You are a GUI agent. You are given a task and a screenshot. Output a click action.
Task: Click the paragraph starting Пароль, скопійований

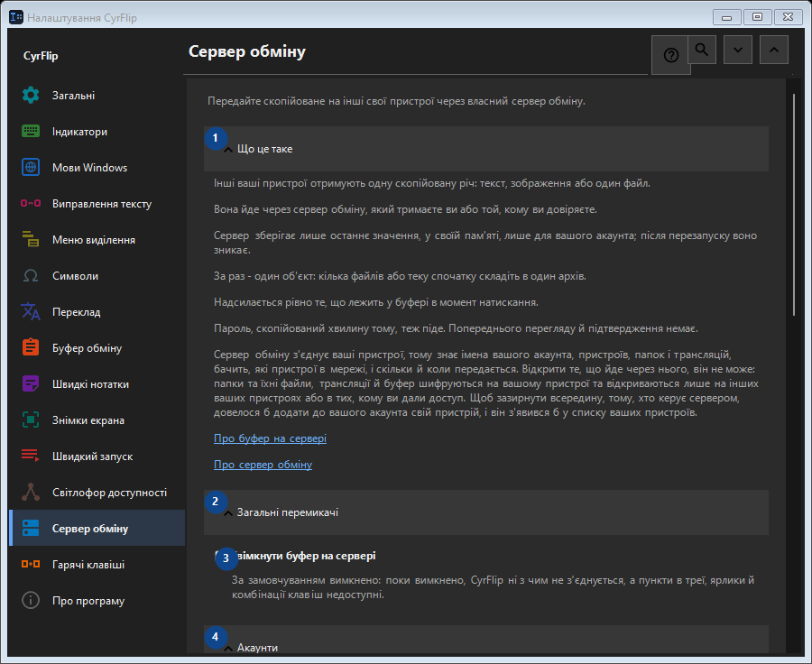[456, 328]
